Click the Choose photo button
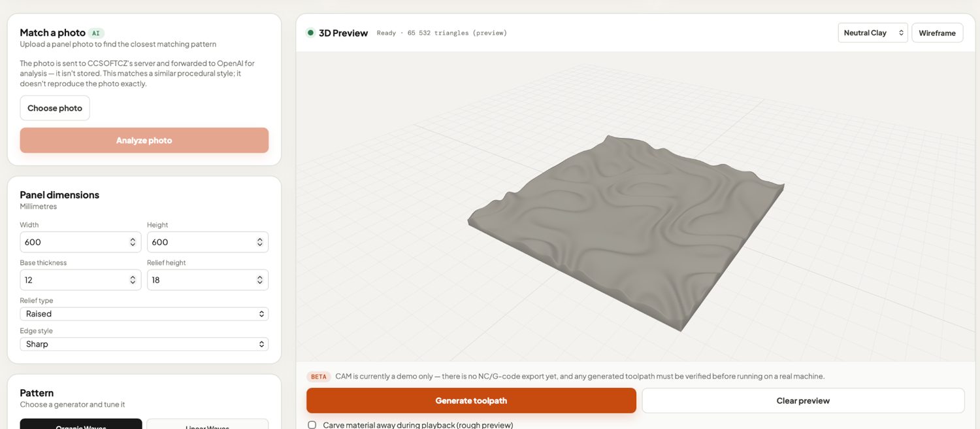The height and width of the screenshot is (429, 980). (55, 108)
